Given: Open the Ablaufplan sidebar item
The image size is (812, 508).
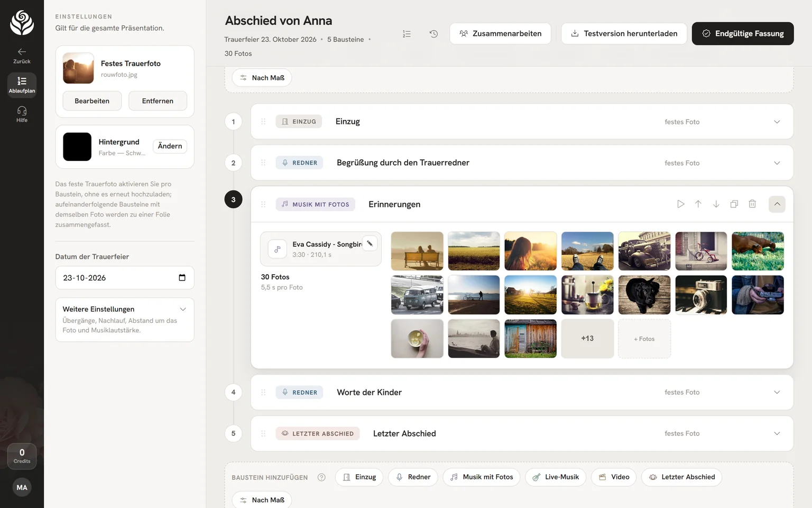Looking at the screenshot, I should pyautogui.click(x=22, y=85).
